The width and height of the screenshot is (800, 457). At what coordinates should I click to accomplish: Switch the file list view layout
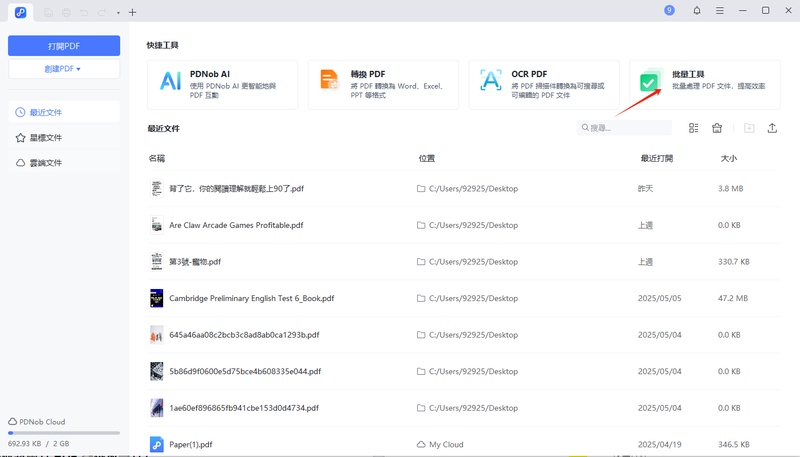click(x=694, y=128)
